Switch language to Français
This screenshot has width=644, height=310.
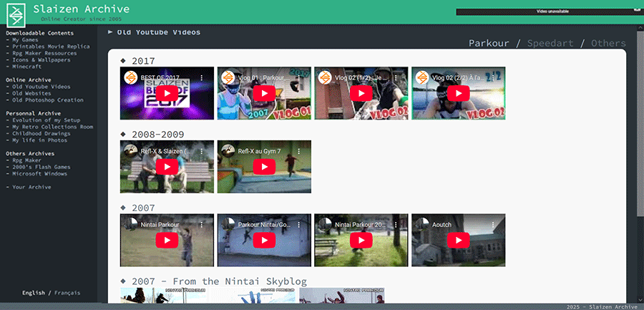click(67, 293)
